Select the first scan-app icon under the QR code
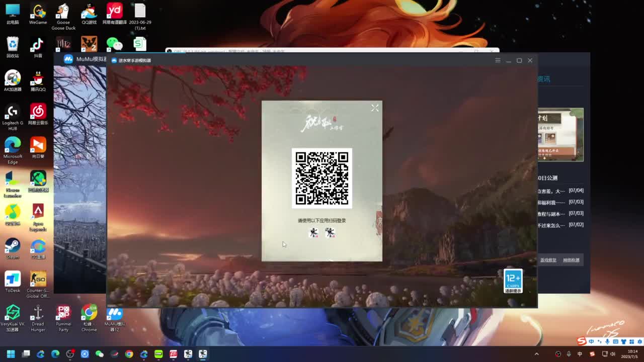Screen dimensions: 644x362 (x=313, y=232)
